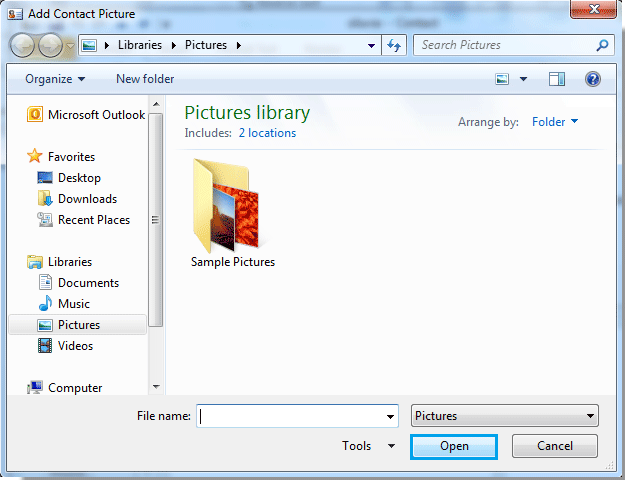The width and height of the screenshot is (625, 480).
Task: Expand the Organize menu
Action: (55, 79)
